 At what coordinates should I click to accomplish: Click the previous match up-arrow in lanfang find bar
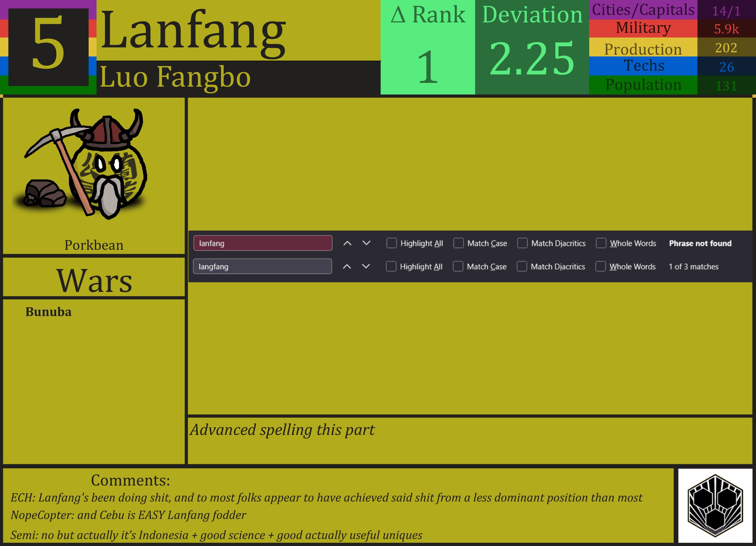click(x=348, y=243)
